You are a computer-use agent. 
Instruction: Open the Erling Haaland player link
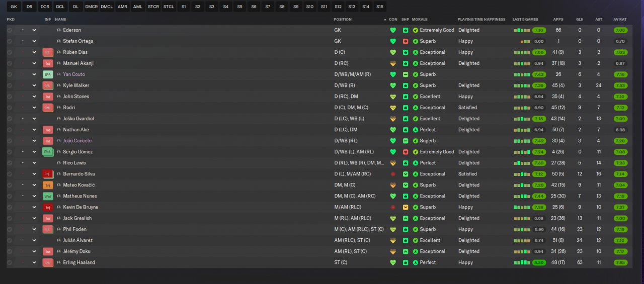point(79,262)
